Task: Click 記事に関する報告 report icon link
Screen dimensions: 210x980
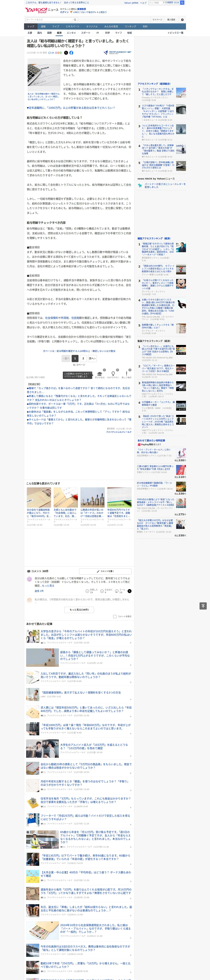Action: (x=36, y=377)
